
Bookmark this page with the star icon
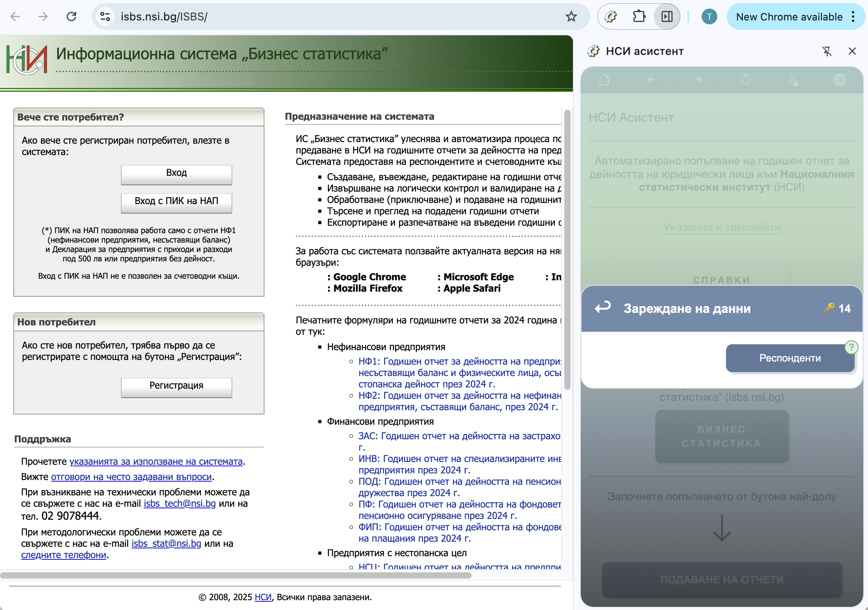tap(571, 16)
